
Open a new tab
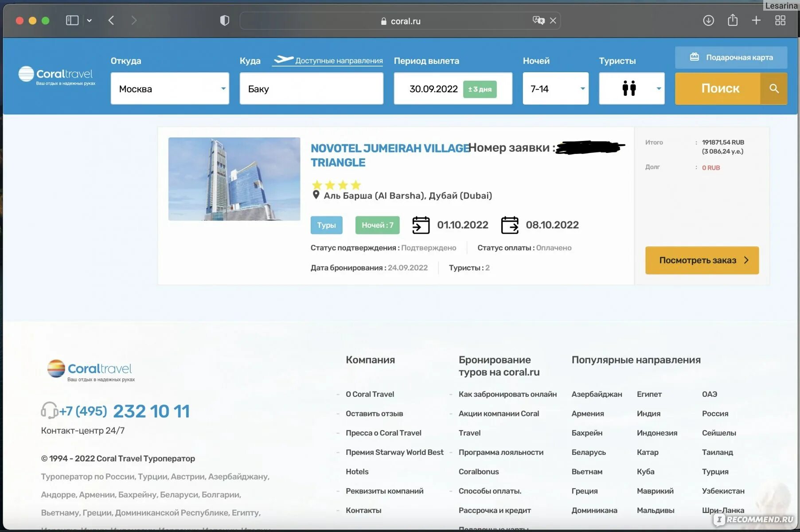(x=756, y=20)
